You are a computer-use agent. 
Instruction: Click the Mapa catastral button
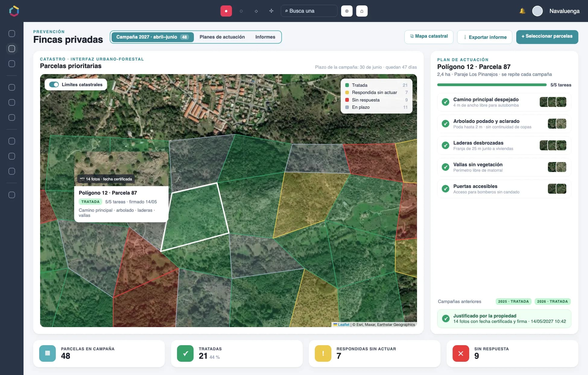click(429, 37)
